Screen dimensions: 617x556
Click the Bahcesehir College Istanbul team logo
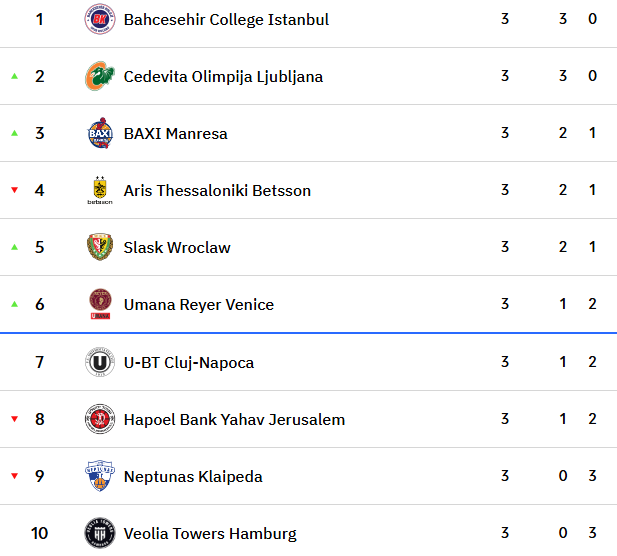(x=100, y=19)
